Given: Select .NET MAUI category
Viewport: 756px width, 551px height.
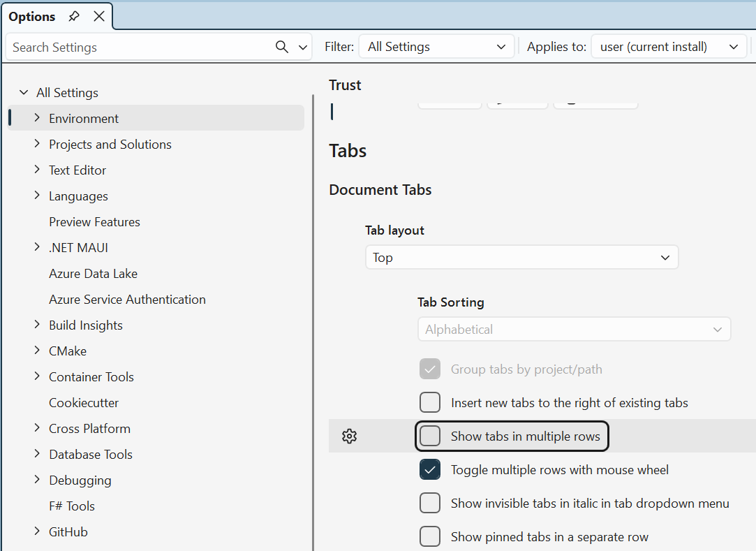Looking at the screenshot, I should pyautogui.click(x=78, y=247).
